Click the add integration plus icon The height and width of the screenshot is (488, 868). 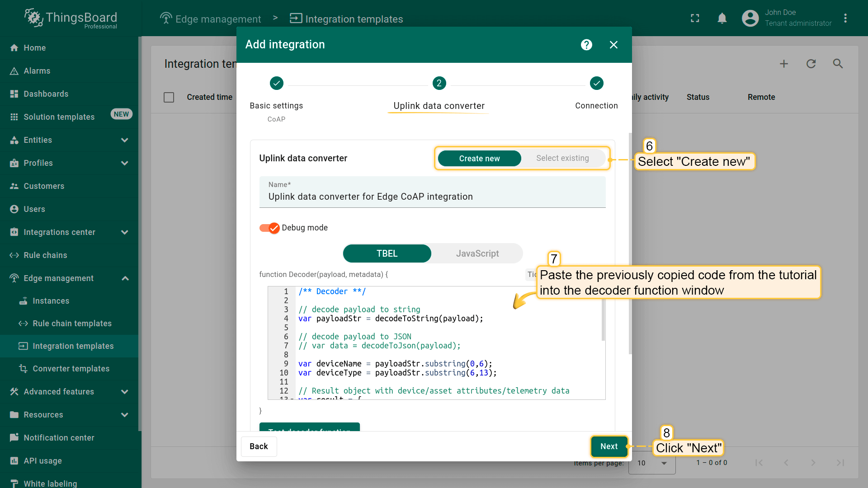(x=784, y=64)
